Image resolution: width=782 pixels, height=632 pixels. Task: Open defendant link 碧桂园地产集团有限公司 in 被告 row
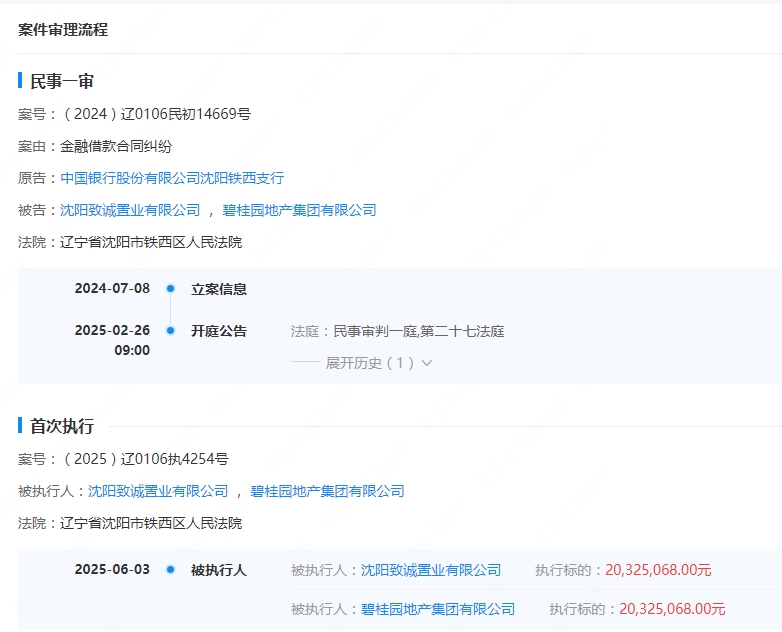[x=299, y=210]
